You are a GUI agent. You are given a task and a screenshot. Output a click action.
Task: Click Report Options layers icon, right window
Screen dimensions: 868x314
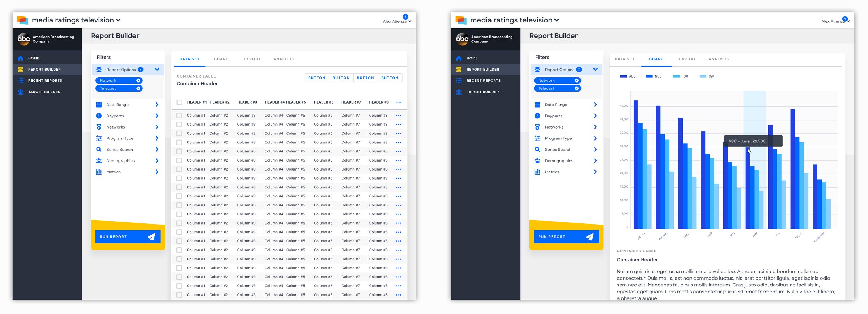(537, 70)
